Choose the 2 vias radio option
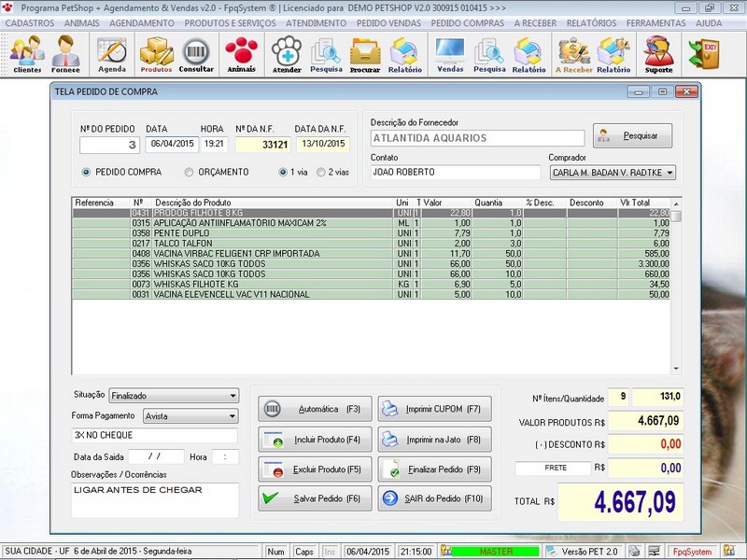747x560 pixels. coord(321,172)
